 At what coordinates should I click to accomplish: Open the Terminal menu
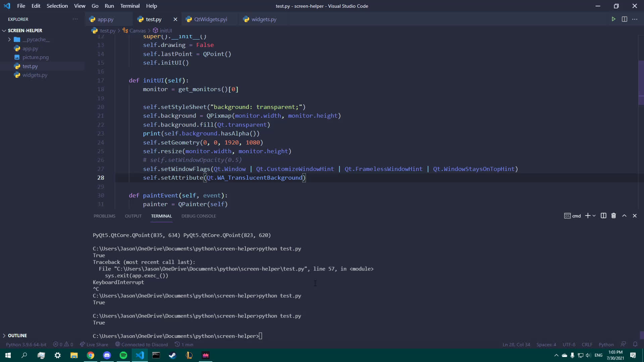click(x=130, y=6)
